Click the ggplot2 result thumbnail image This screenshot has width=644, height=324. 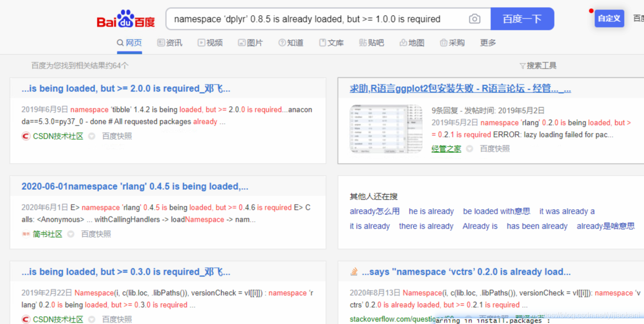tap(386, 129)
